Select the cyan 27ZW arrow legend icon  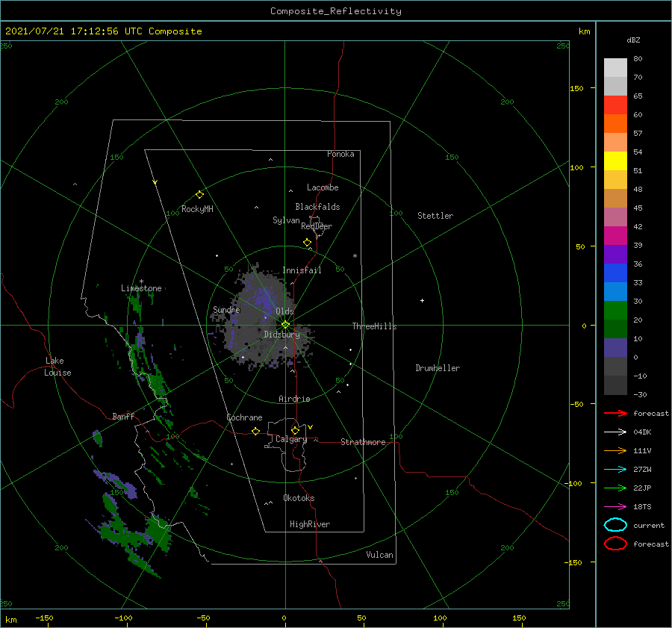pyautogui.click(x=615, y=470)
